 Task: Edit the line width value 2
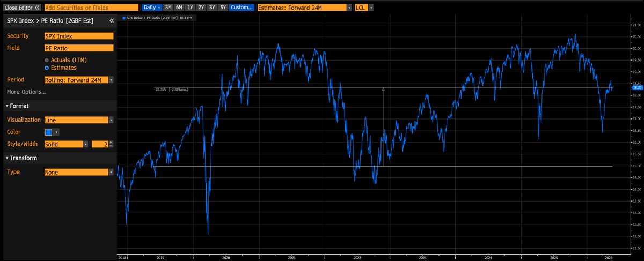(99, 144)
